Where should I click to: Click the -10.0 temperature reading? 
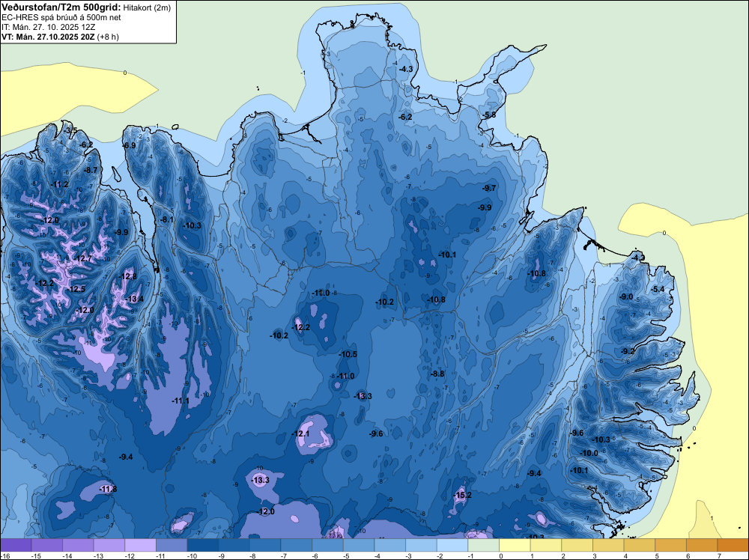tap(589, 453)
